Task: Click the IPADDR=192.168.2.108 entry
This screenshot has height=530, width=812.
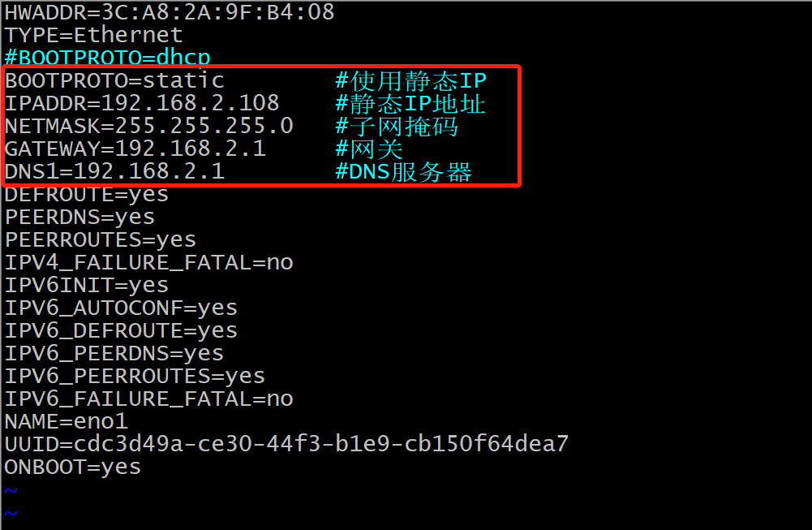Action: 142,103
